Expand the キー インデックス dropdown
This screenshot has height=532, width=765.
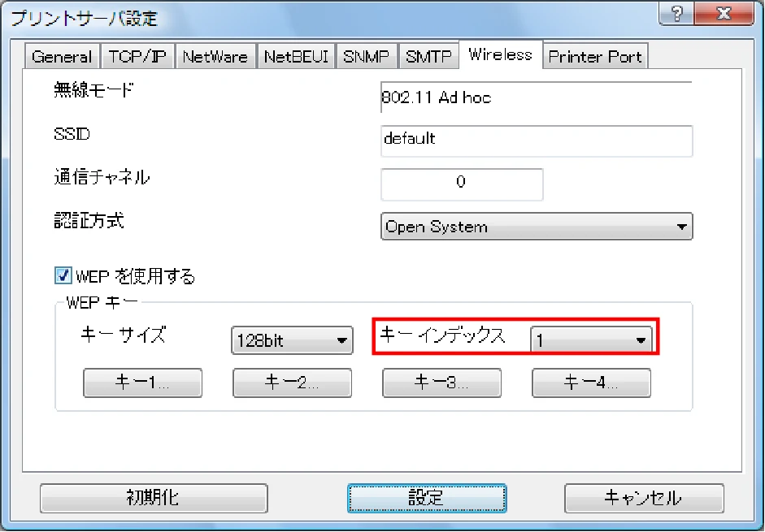[591, 340]
